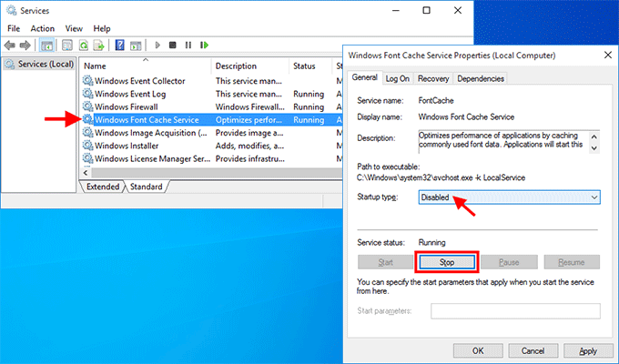The height and width of the screenshot is (364, 619).
Task: Click the Pause Service toolbar icon
Action: [188, 45]
